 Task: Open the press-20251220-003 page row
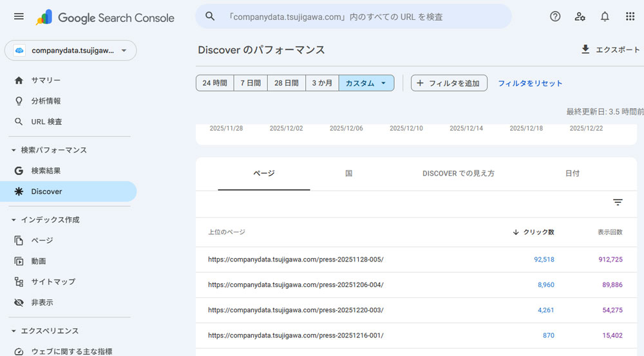[416, 310]
